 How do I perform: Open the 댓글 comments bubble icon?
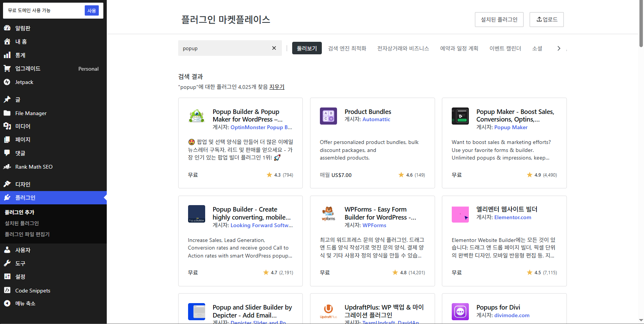7,153
